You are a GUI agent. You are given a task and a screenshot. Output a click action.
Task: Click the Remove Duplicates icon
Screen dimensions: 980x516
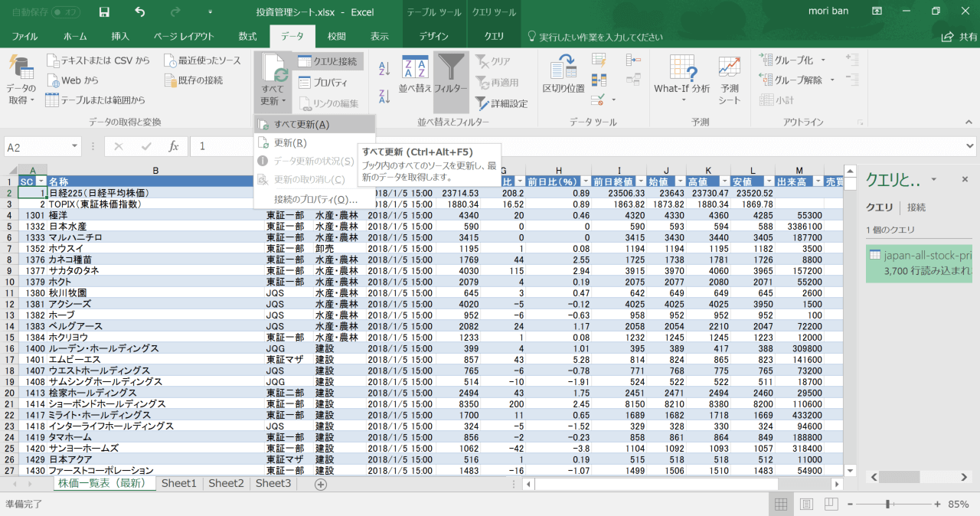tap(599, 80)
